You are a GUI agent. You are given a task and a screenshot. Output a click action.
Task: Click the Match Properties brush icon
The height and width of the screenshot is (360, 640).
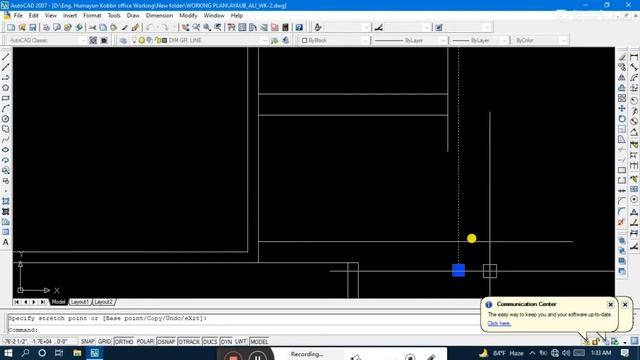point(135,27)
